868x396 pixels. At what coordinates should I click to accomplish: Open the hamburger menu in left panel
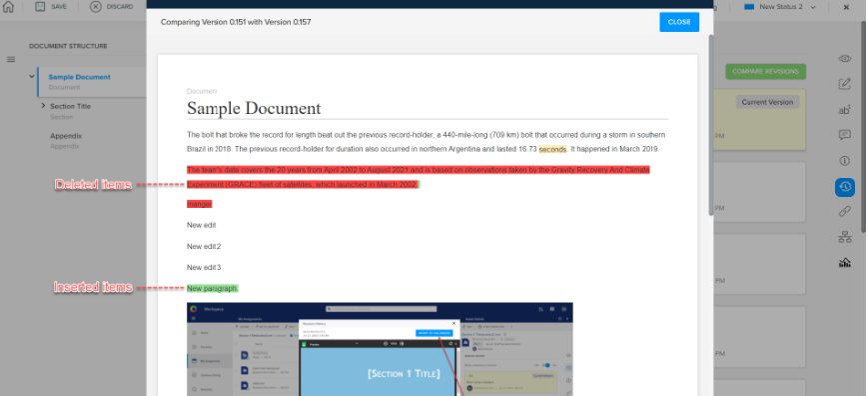point(11,59)
